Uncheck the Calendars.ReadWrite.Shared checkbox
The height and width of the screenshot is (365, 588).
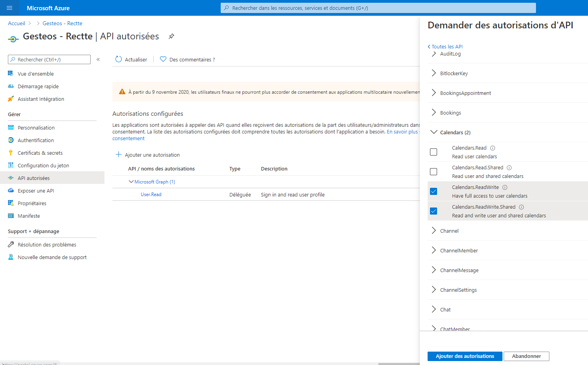434,211
